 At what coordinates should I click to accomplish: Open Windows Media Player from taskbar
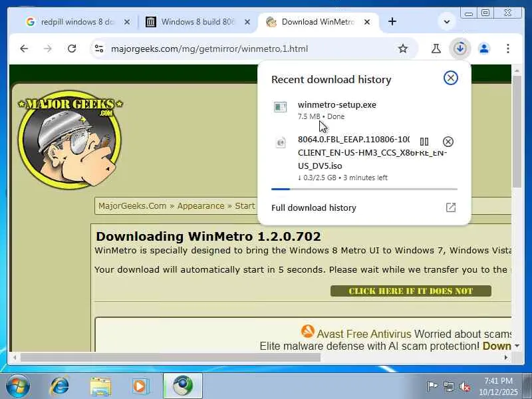140,386
